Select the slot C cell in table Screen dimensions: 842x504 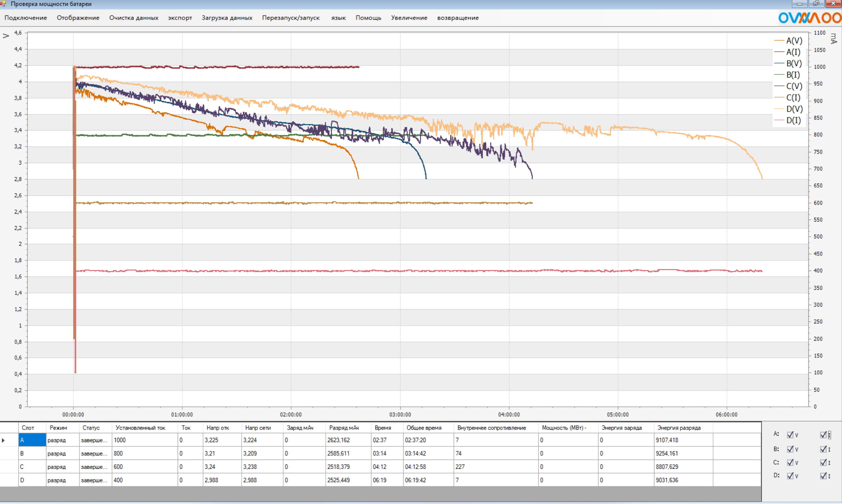point(32,467)
